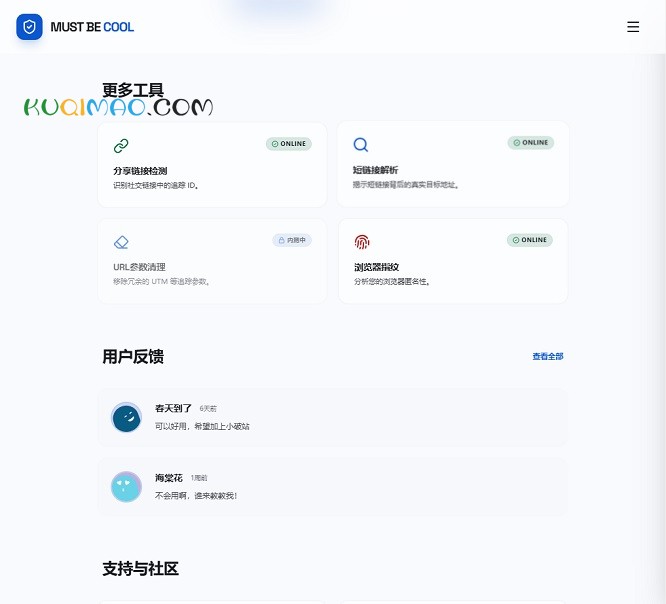
Task: Click the 内测中 lock badge
Action: point(292,240)
